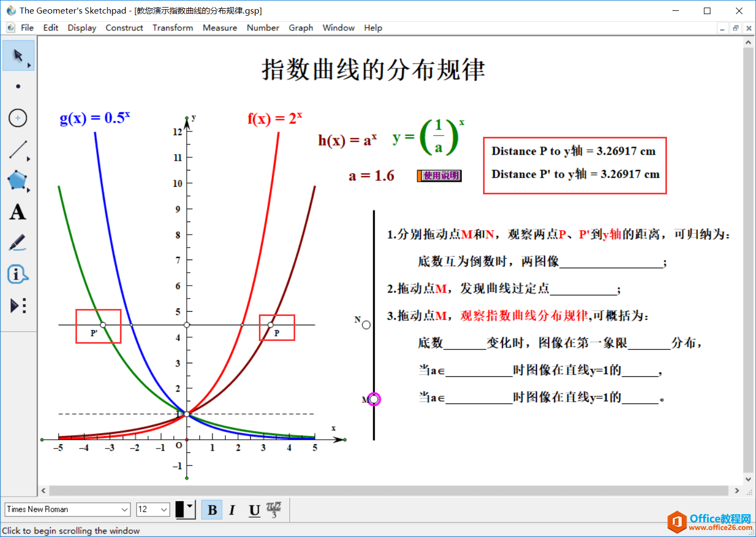
Task: Select the Polygon tool
Action: 18,181
